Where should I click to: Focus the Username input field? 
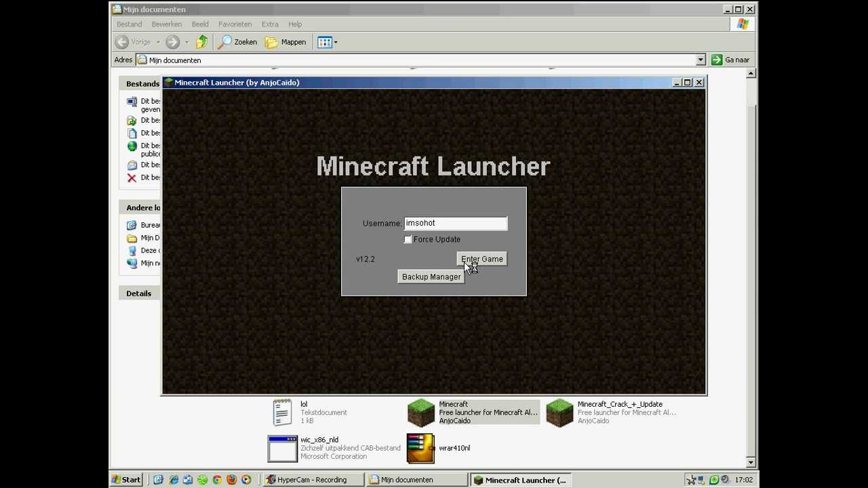456,223
